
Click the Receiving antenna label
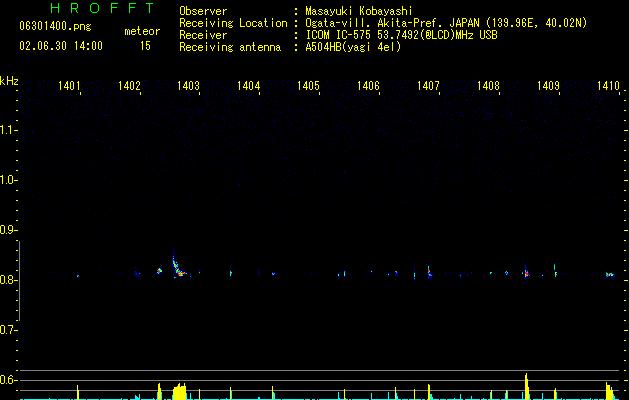coord(230,47)
